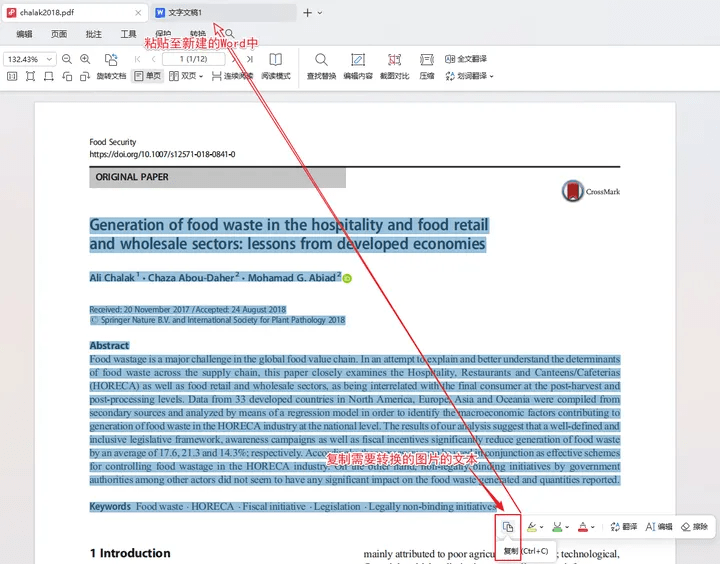Click the Translate (翻译) button in floating toolbar
Viewport: 720px width, 564px height.
[x=623, y=527]
